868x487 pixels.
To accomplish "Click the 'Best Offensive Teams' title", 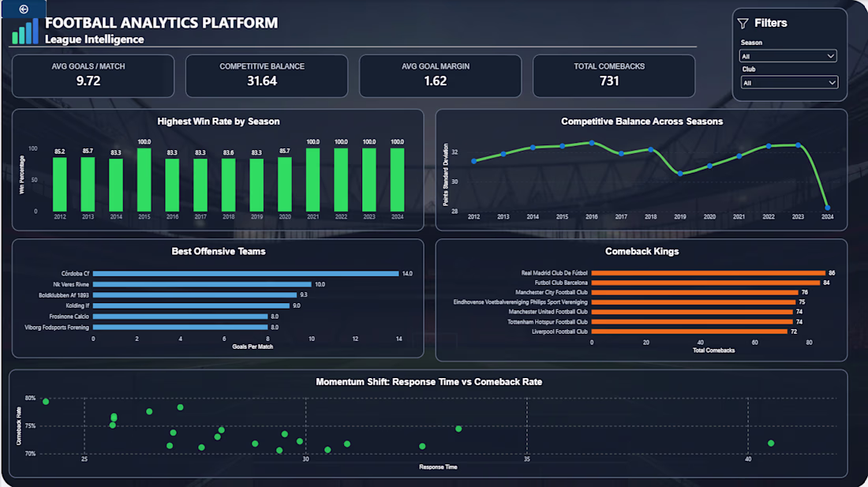I will [218, 251].
